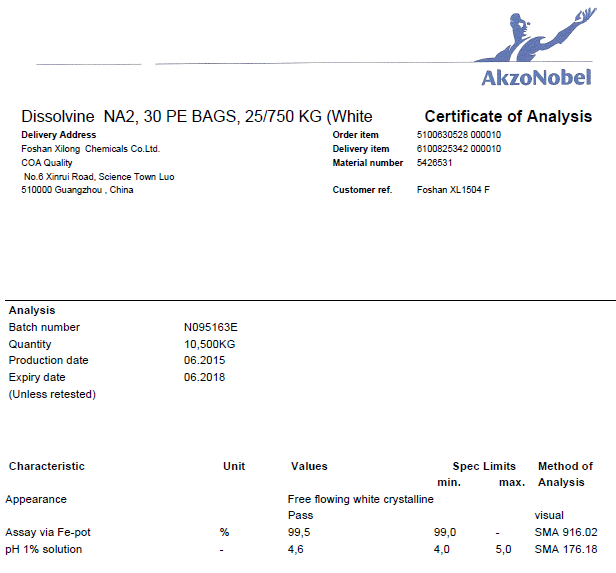Viewport: 616px width, 573px height.
Task: Select order item number 5100630528 000010
Action: (x=458, y=135)
